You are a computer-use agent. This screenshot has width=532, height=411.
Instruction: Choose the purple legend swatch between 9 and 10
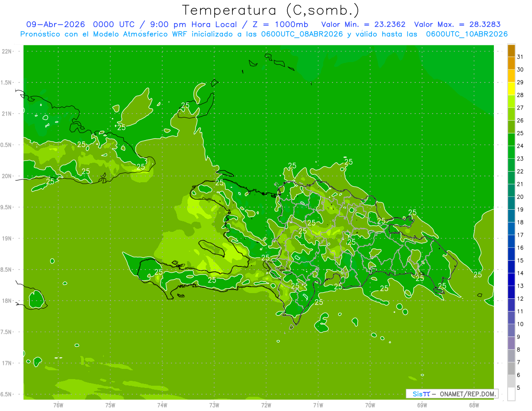coord(511,330)
